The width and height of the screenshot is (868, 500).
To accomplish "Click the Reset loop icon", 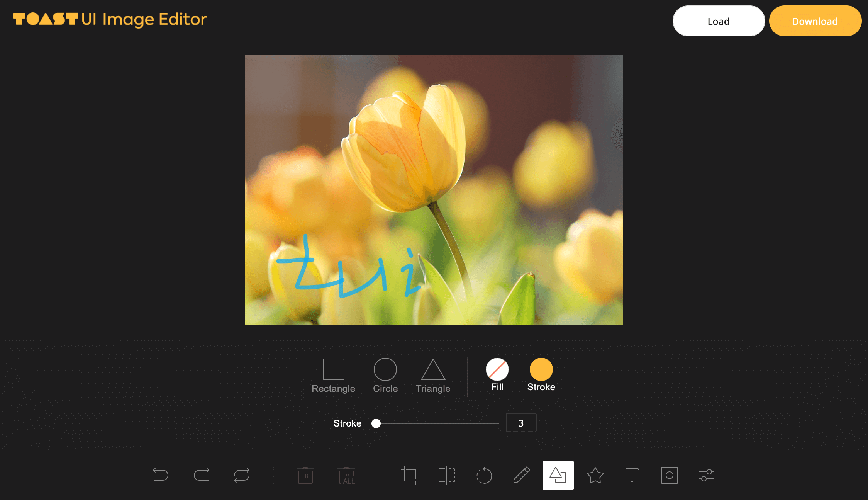I will (x=242, y=475).
